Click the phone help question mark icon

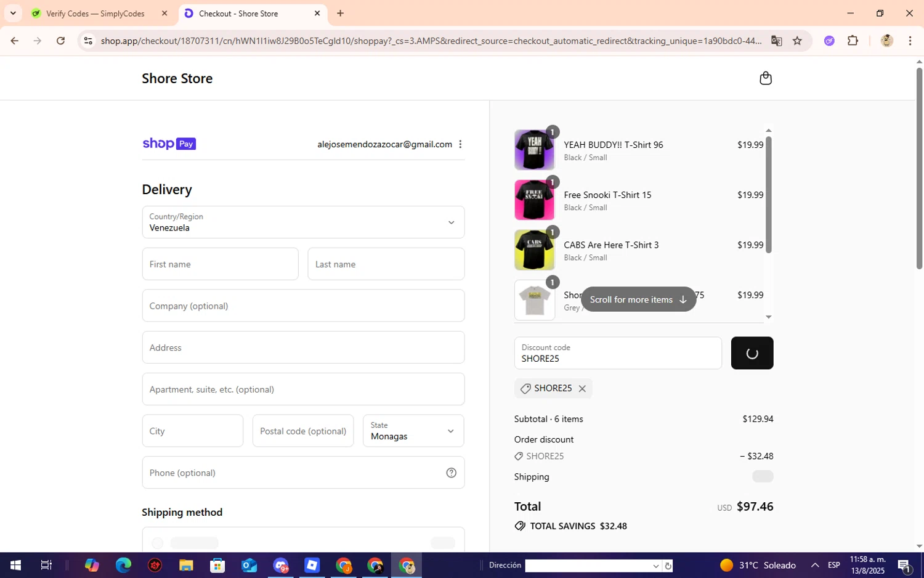452,473
